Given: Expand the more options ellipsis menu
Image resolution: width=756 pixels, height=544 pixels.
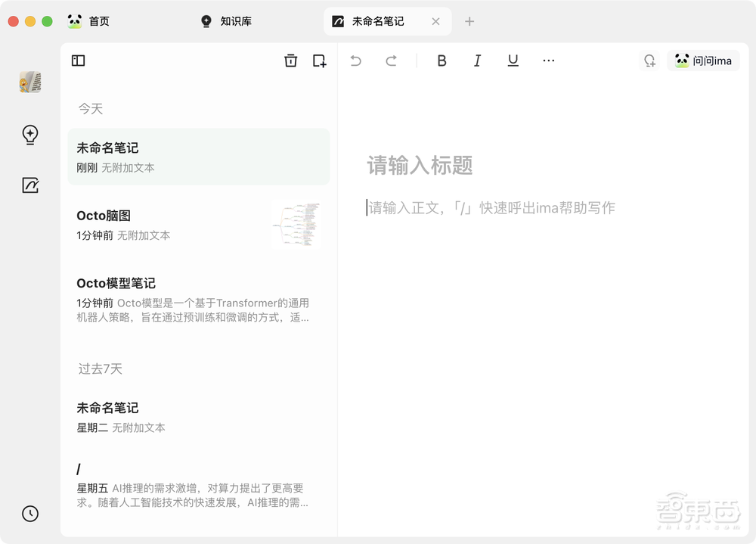Looking at the screenshot, I should [x=548, y=61].
